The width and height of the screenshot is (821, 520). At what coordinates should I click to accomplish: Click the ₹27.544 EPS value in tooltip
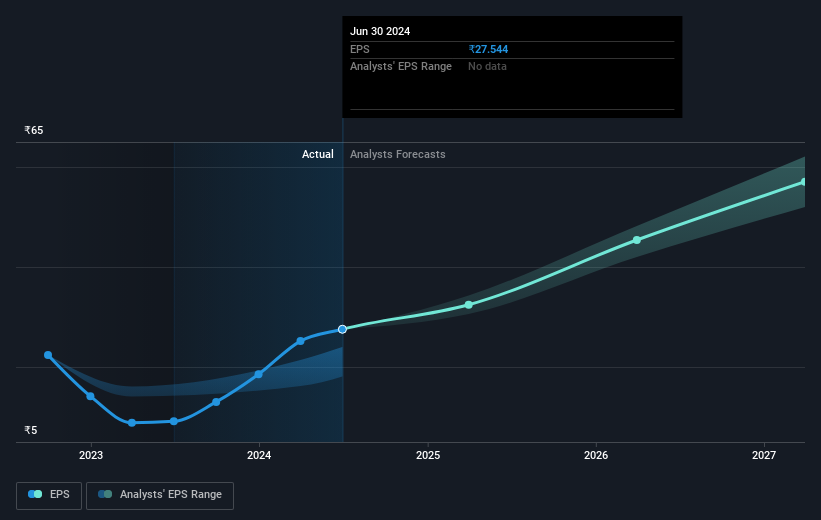488,49
